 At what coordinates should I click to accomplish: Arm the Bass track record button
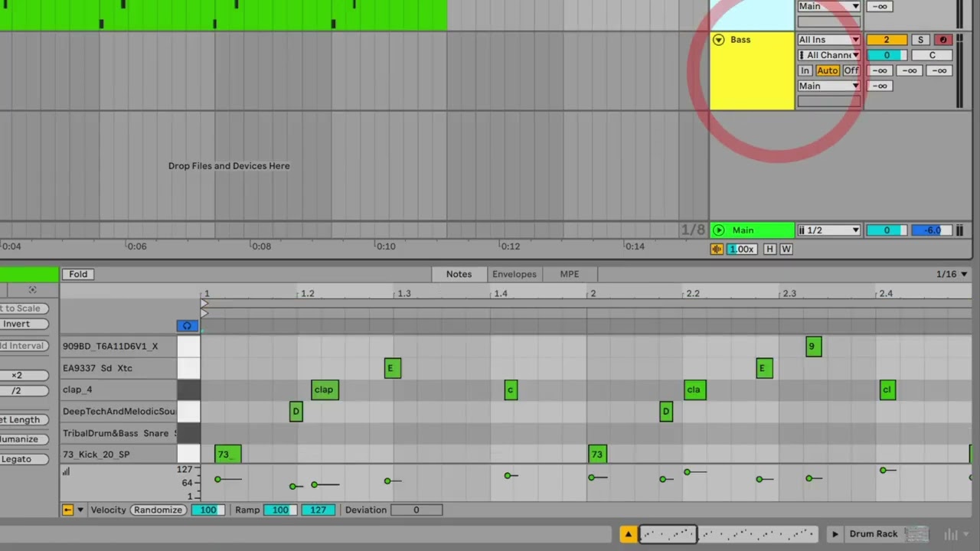(x=942, y=40)
